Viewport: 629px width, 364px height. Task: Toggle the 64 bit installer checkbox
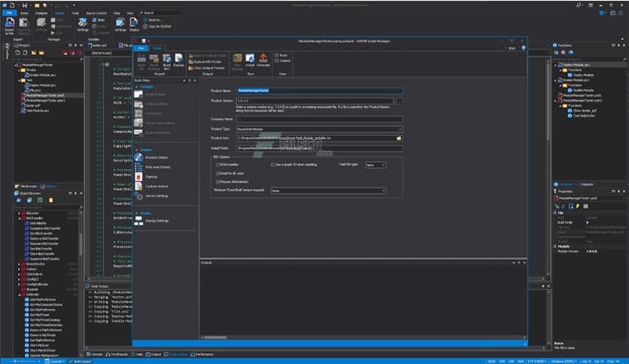218,165
